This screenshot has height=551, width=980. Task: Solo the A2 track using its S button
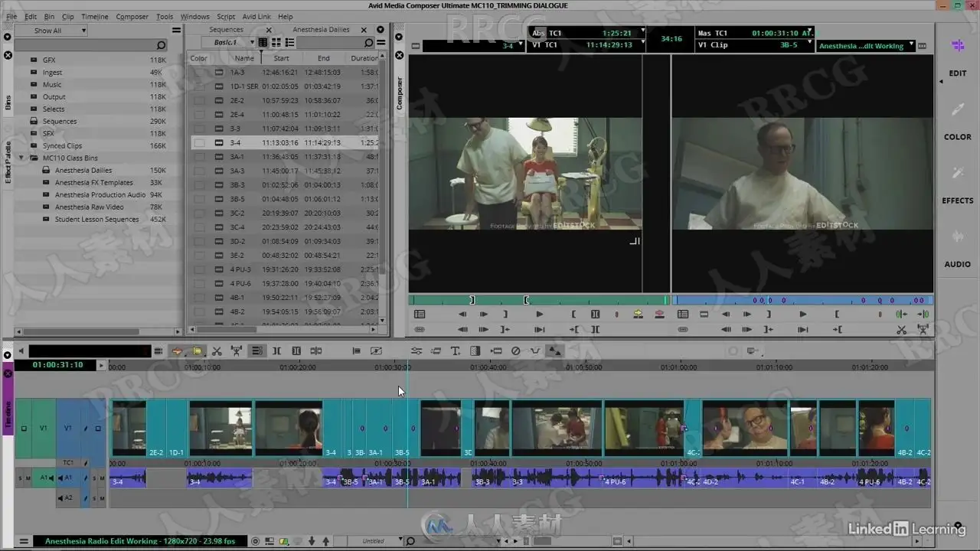[94, 498]
